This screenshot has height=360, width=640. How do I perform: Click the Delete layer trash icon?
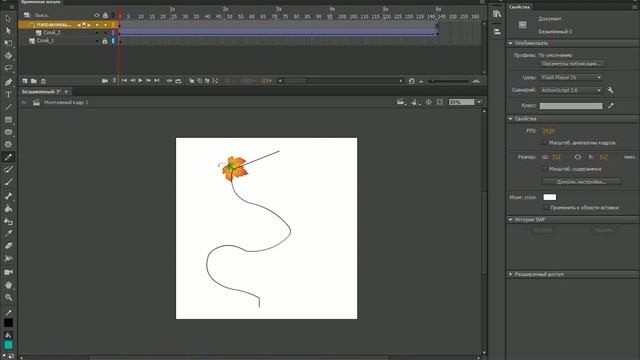(x=43, y=81)
